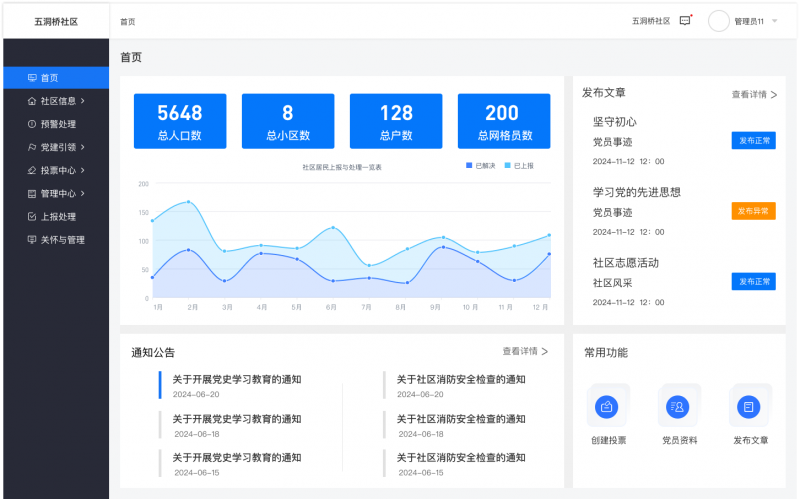Click the 关怀与管理 sidebar icon

click(x=32, y=240)
